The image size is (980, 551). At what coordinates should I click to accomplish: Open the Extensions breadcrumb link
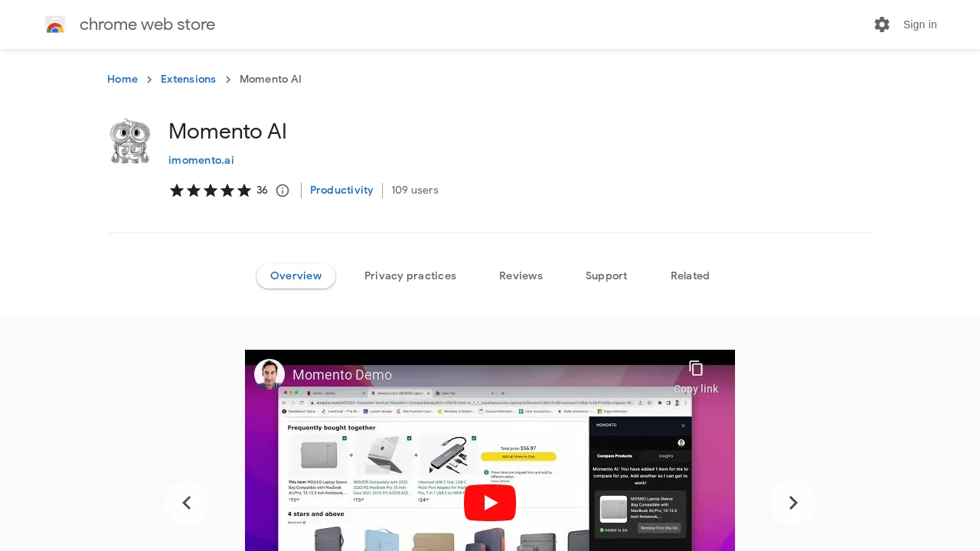click(188, 80)
